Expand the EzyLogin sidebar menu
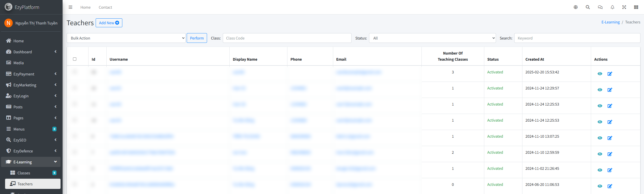 click(31, 96)
